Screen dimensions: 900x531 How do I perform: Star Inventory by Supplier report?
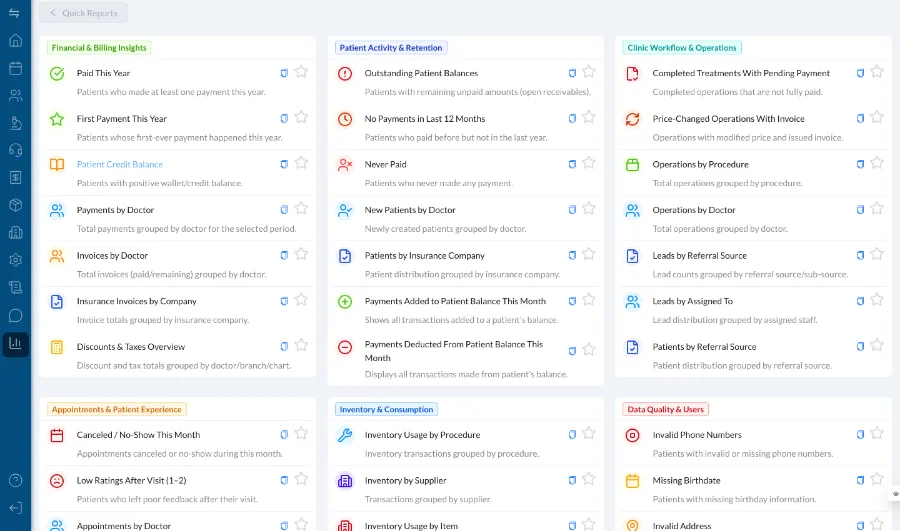click(x=589, y=479)
